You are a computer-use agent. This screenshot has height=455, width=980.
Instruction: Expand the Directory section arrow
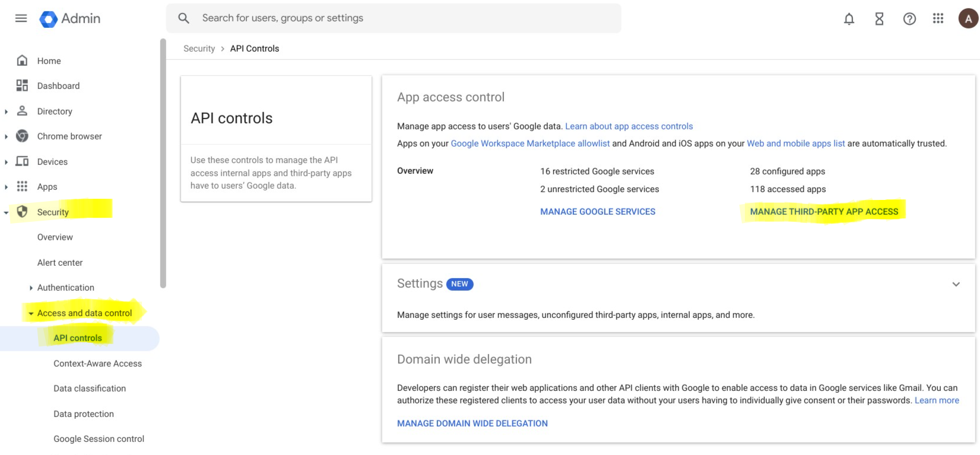[6, 112]
